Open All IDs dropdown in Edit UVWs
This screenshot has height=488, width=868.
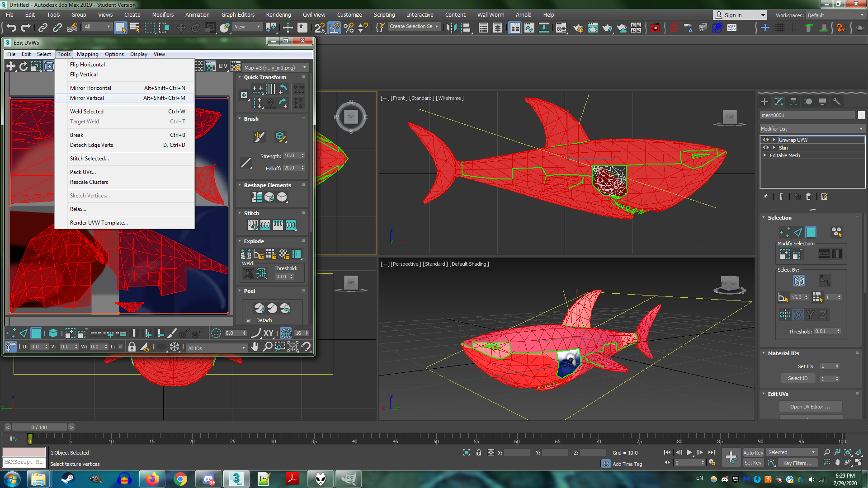click(x=217, y=348)
